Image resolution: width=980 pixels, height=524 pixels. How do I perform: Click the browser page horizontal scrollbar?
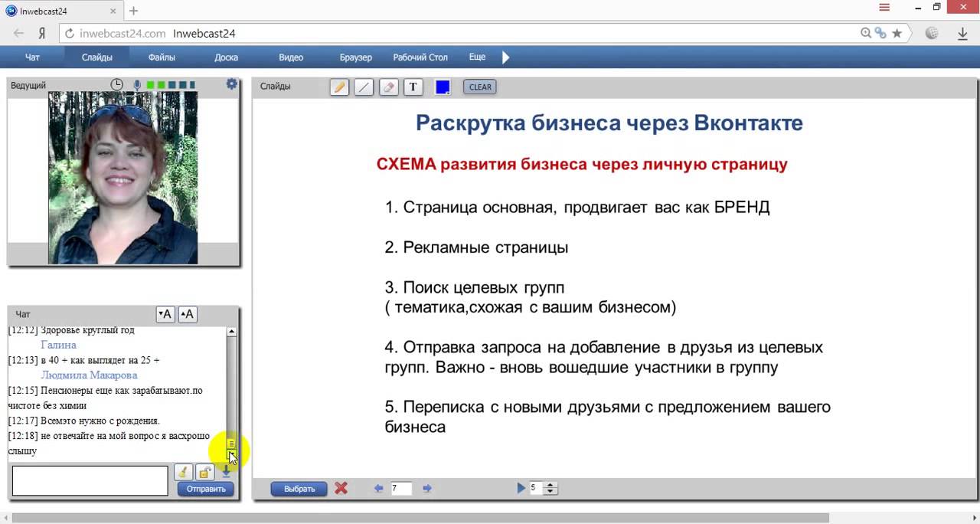421,518
